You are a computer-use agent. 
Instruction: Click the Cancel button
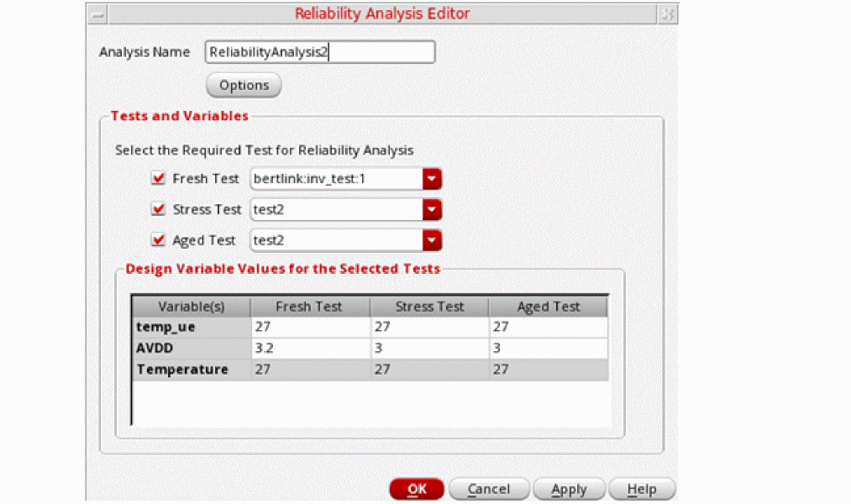coord(489,490)
